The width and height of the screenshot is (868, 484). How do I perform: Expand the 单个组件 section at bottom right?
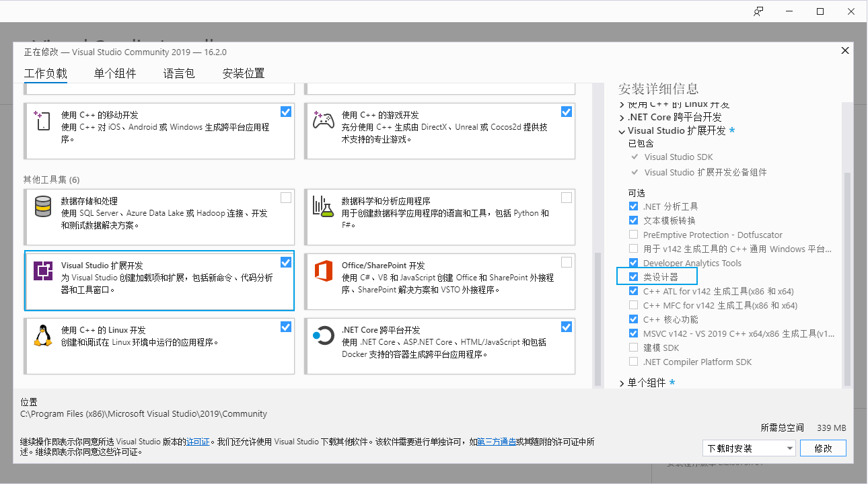tap(622, 384)
